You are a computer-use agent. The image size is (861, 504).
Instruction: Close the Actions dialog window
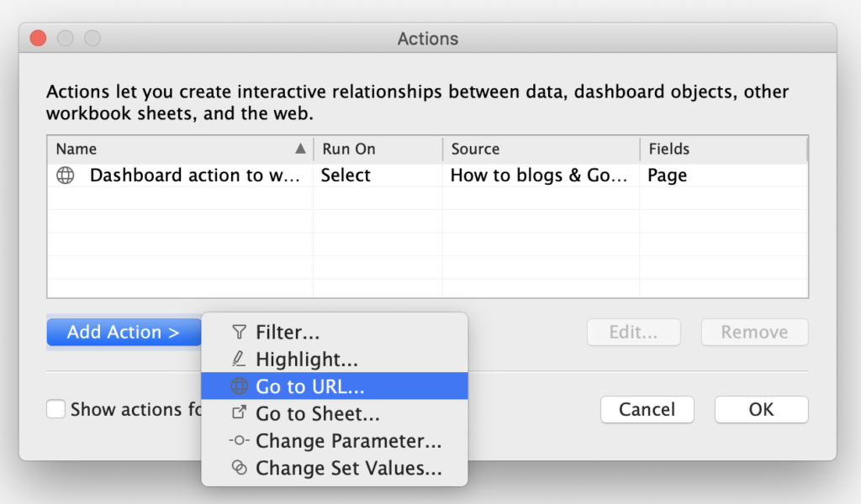point(38,39)
